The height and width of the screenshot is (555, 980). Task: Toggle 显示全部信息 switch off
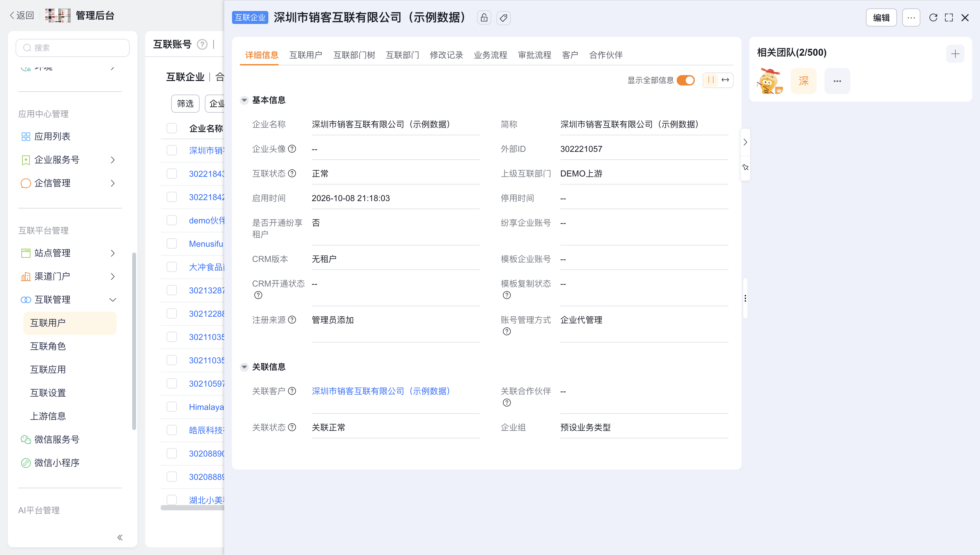pos(685,80)
